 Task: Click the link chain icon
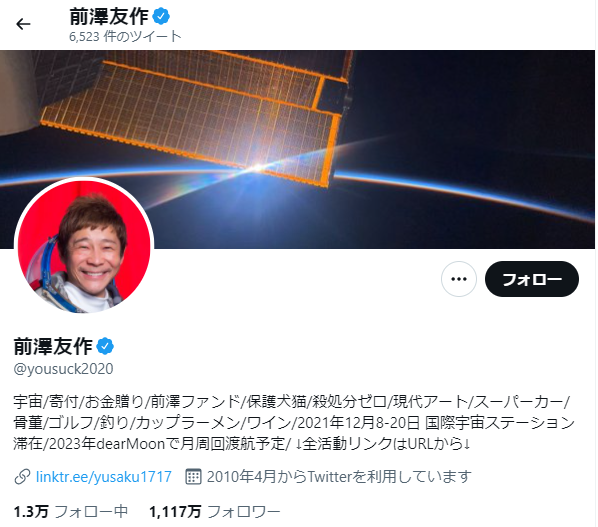pos(22,477)
